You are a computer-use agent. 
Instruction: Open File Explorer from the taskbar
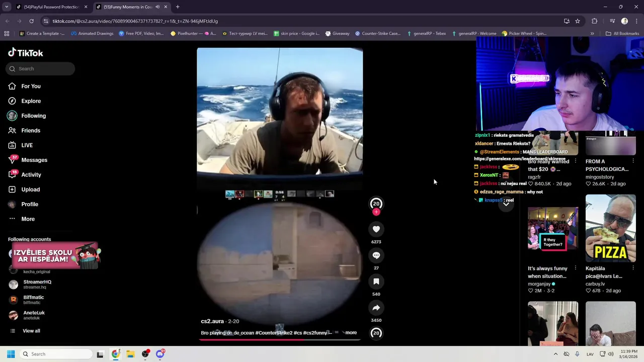tap(130, 354)
